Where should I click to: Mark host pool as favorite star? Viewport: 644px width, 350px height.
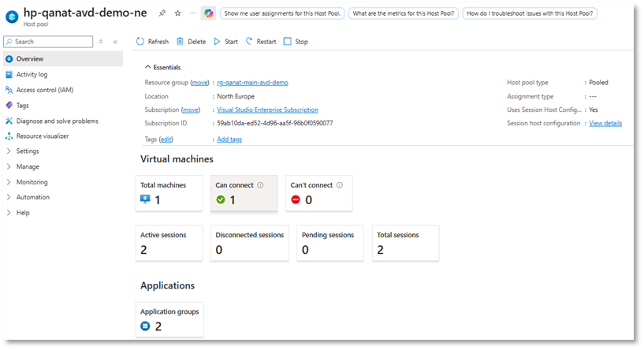[177, 13]
